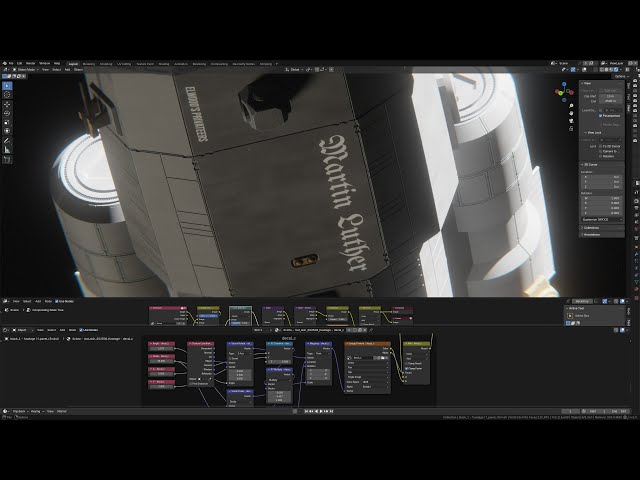The width and height of the screenshot is (640, 480).
Task: Click the open image folder icon in the Image Texture node
Action: pyautogui.click(x=382, y=358)
